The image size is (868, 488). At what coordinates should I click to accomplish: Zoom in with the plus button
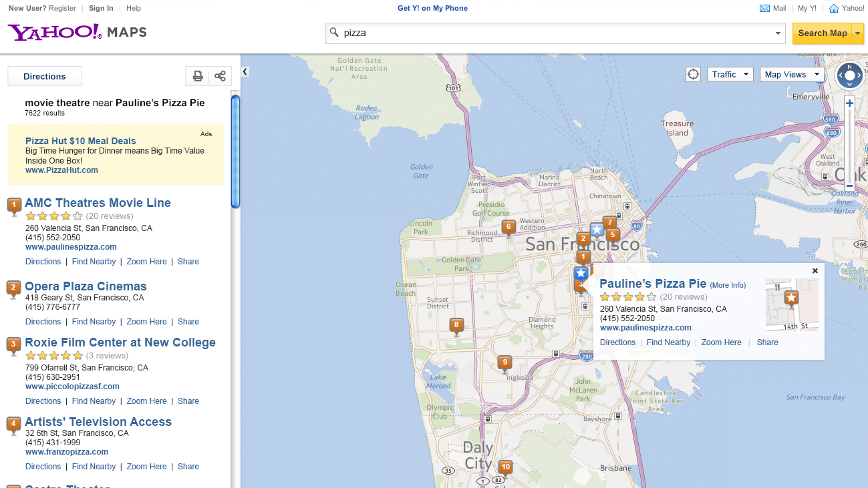[x=849, y=103]
